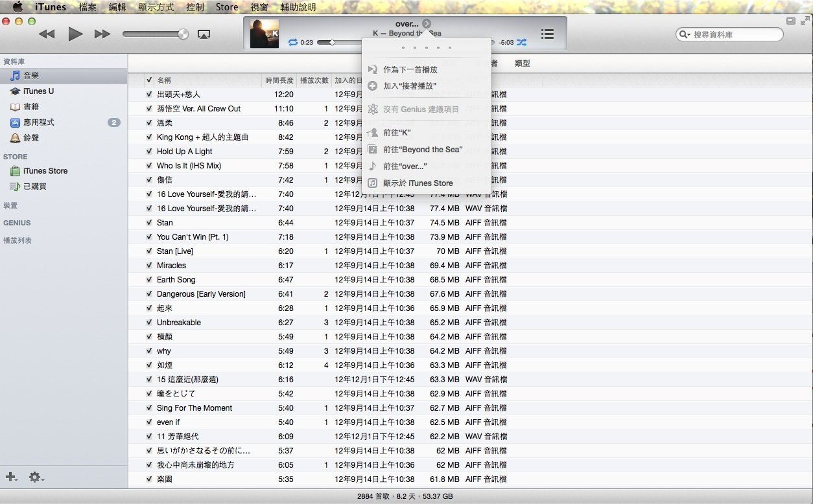Click the now playing album artwork
This screenshot has height=504, width=813.
pos(265,34)
